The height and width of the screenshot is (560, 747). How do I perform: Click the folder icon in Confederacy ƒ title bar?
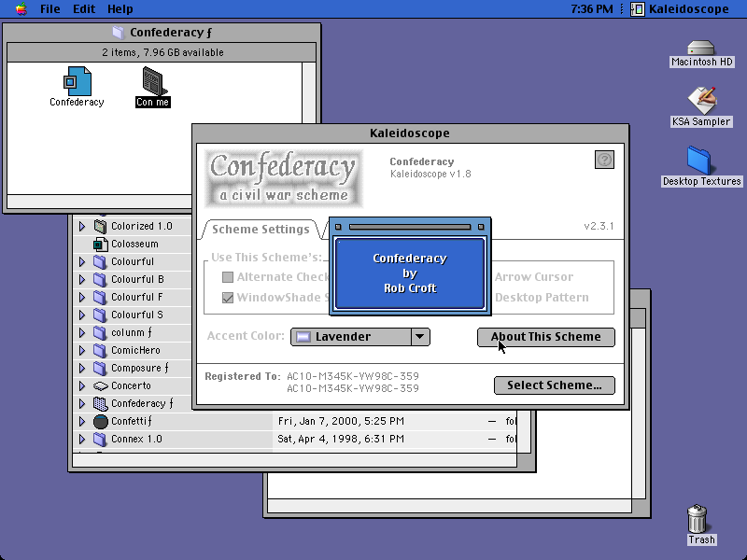pyautogui.click(x=119, y=33)
